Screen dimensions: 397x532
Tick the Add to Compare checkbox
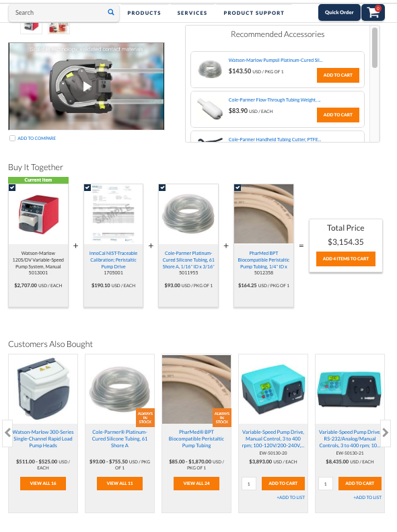point(13,138)
